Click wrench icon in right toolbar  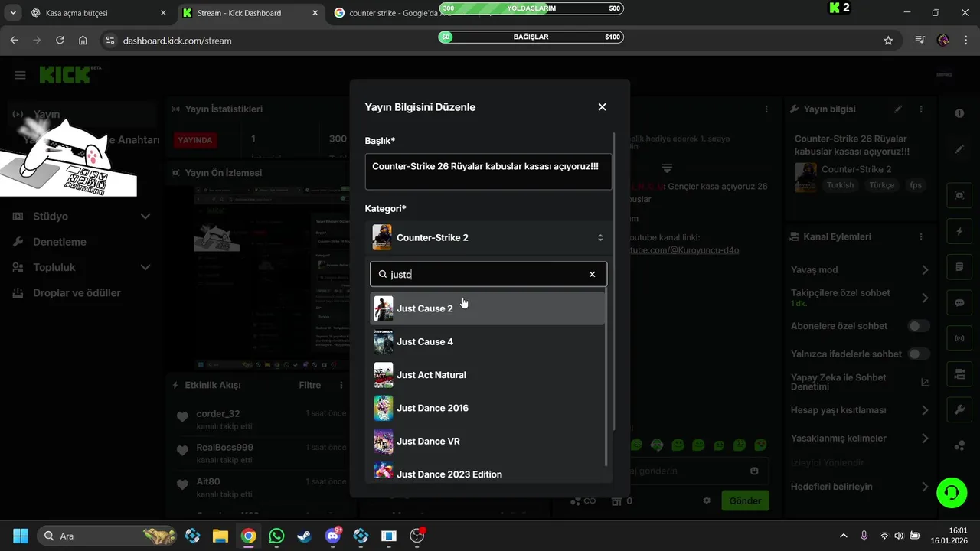pos(959,410)
